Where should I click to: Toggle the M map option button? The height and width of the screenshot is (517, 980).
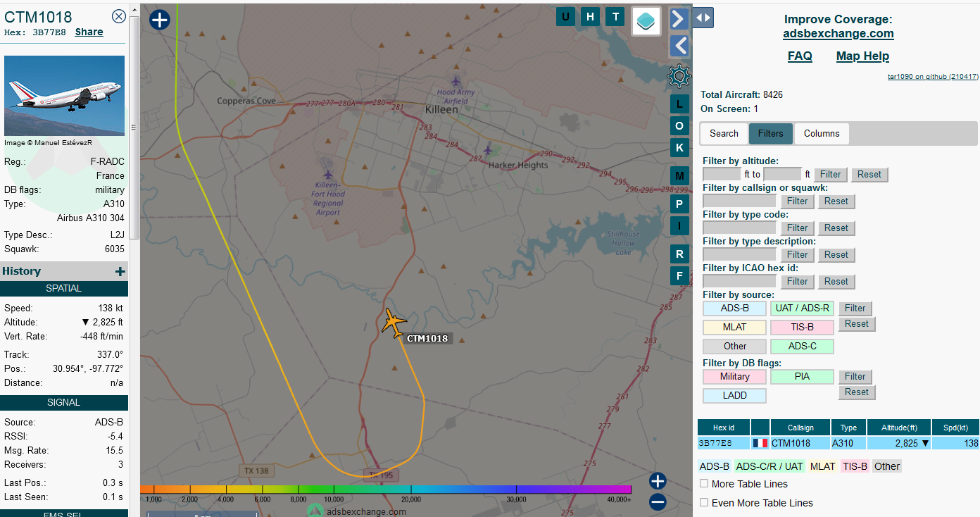[x=679, y=175]
